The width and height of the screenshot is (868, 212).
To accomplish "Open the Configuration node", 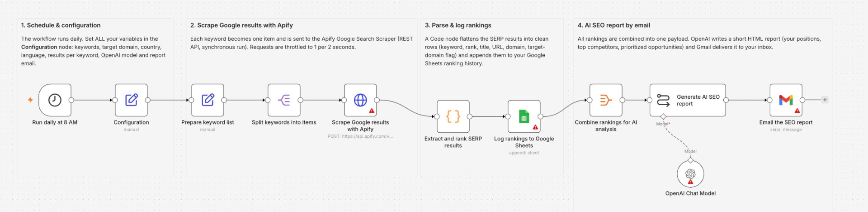I will pyautogui.click(x=131, y=100).
